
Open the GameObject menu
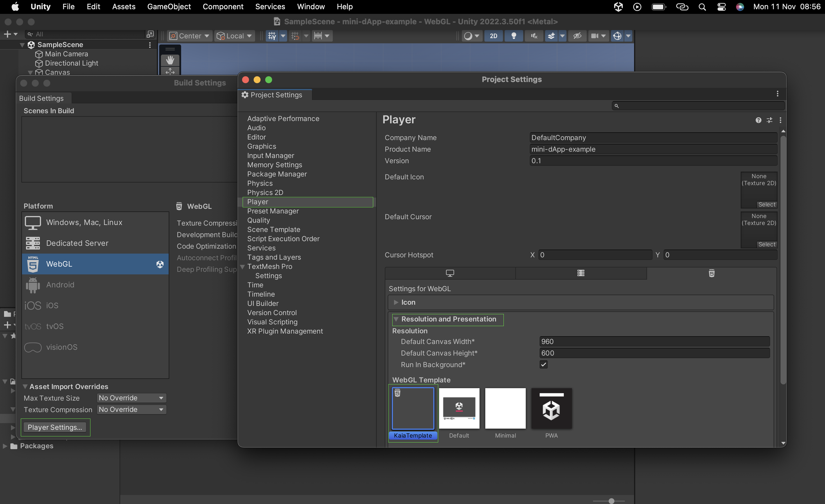pos(169,7)
